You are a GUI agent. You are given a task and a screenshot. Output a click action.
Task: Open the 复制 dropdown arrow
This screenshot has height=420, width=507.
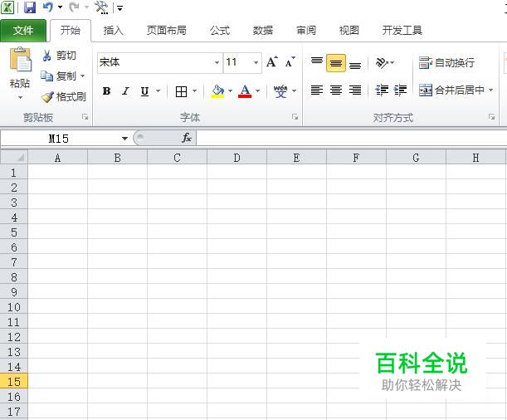[82, 76]
